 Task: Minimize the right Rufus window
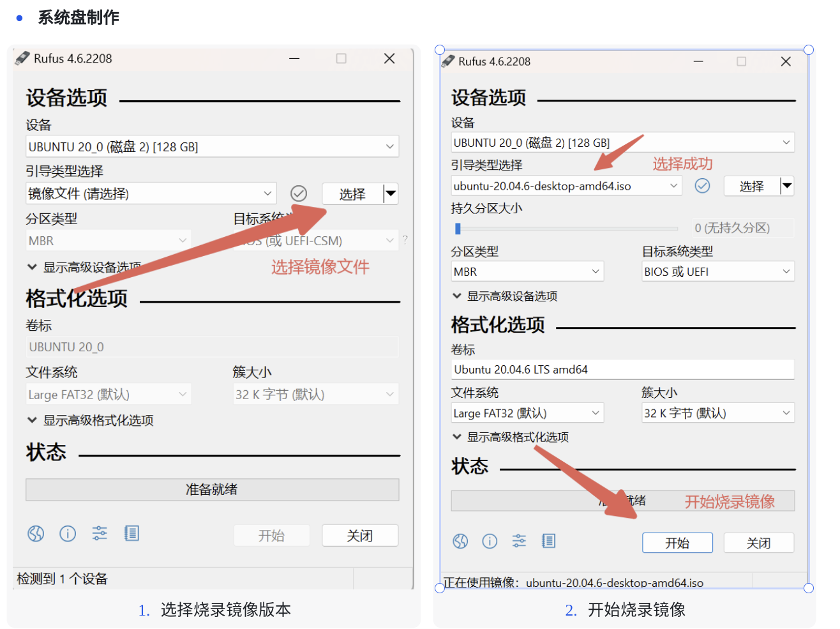click(698, 61)
